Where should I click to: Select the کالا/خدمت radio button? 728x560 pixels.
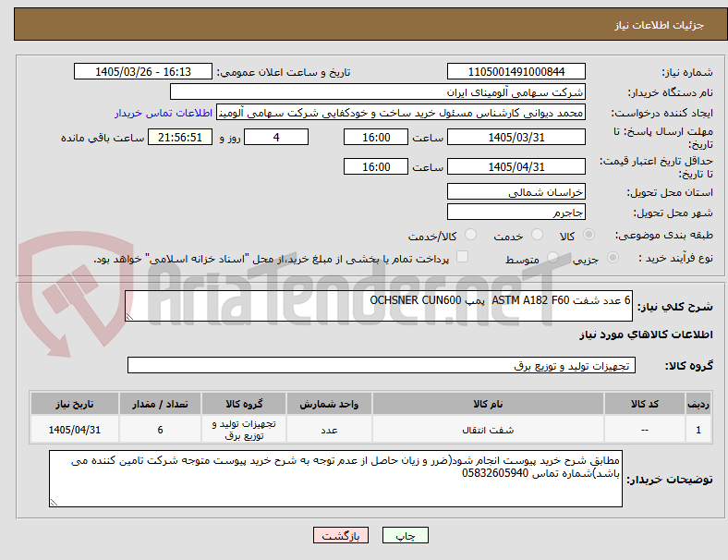pyautogui.click(x=471, y=235)
